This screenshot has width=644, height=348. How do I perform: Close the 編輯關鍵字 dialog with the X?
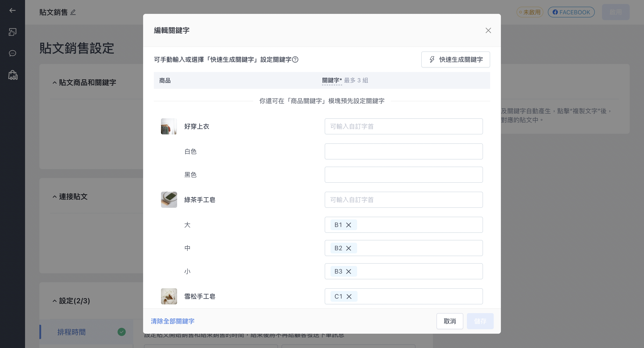pyautogui.click(x=488, y=30)
